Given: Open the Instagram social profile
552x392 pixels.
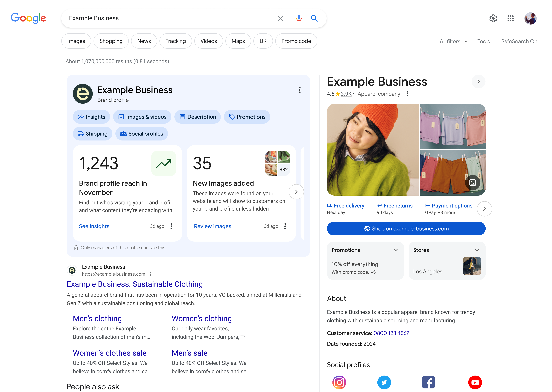Looking at the screenshot, I should (339, 382).
